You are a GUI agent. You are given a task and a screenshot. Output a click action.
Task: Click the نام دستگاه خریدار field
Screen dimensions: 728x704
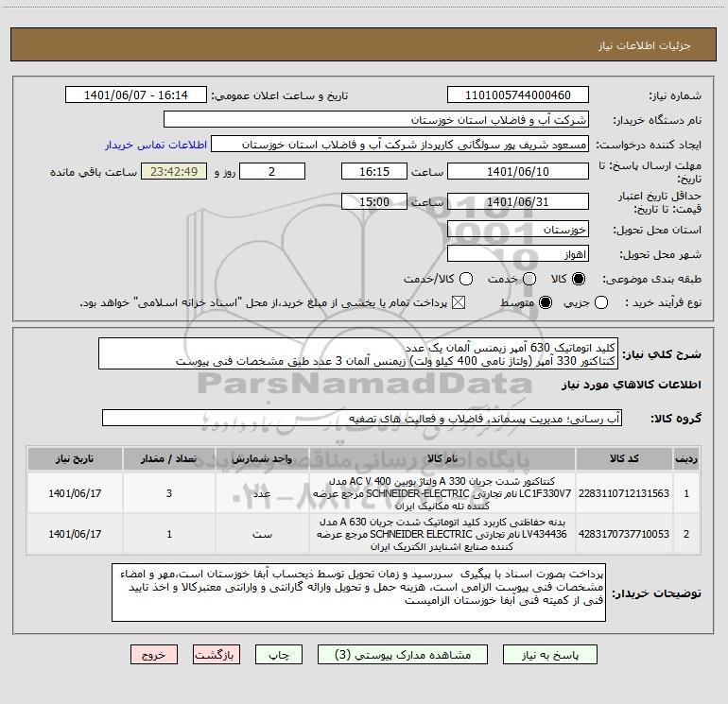[x=376, y=120]
